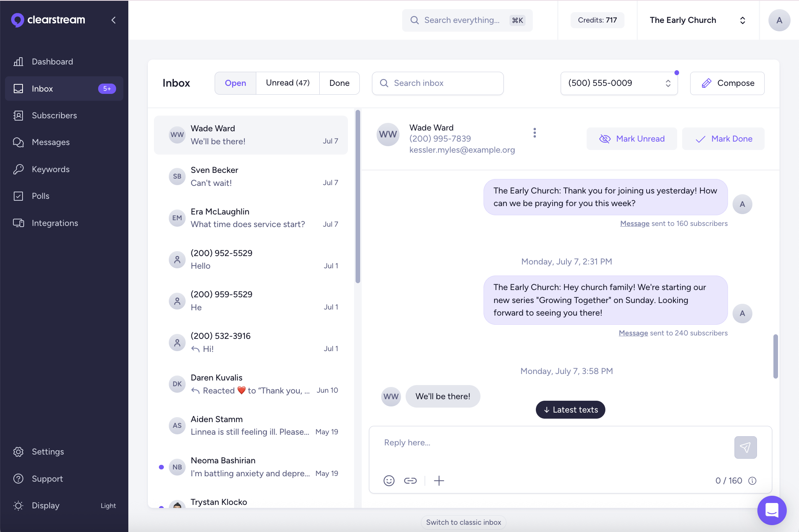Open the intercom chat bubble
Viewport: 799px width, 532px height.
772,510
